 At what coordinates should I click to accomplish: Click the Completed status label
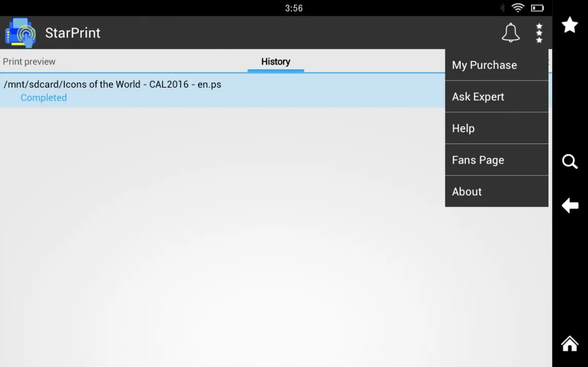coord(44,98)
